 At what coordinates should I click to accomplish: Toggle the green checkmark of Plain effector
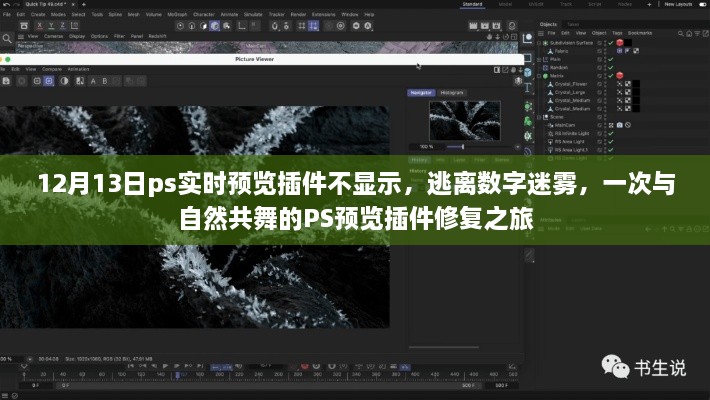click(x=610, y=59)
